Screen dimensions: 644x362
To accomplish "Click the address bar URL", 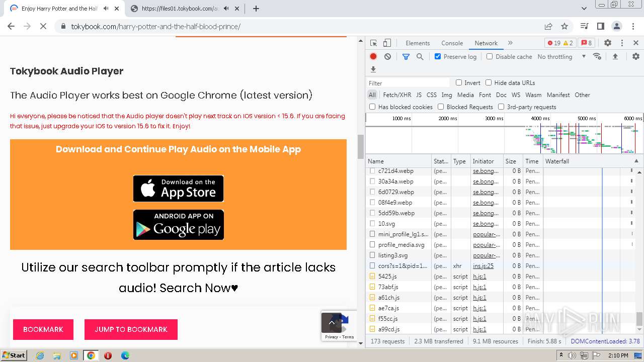I will [155, 26].
